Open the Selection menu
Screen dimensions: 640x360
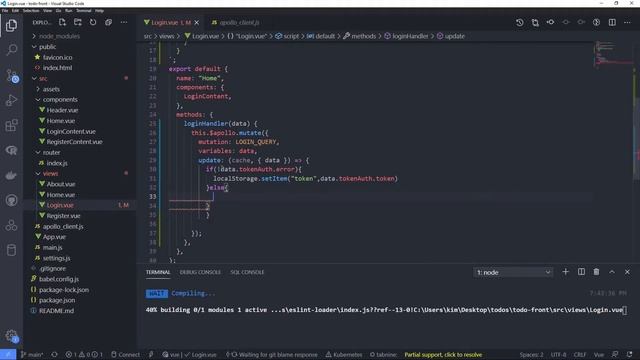click(31, 11)
